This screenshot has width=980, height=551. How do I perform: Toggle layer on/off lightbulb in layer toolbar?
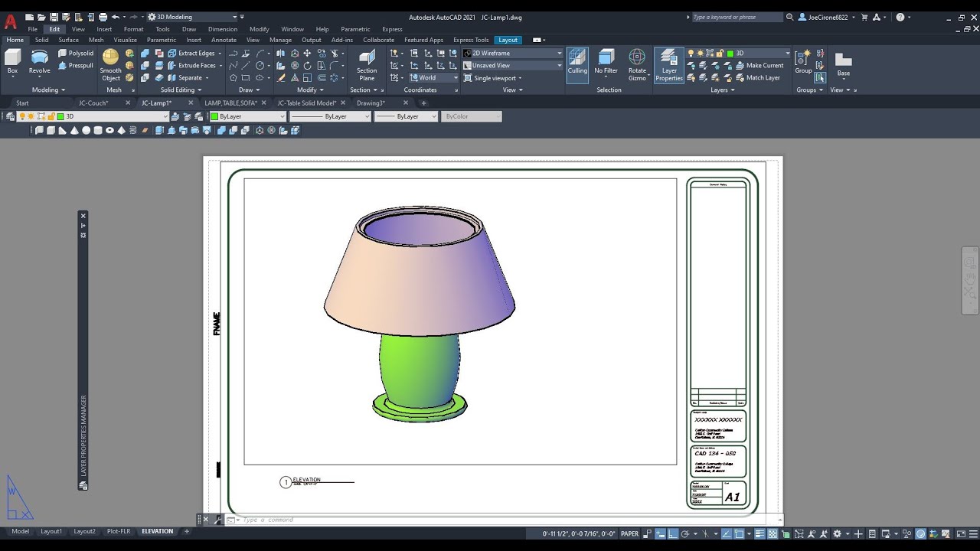point(22,116)
